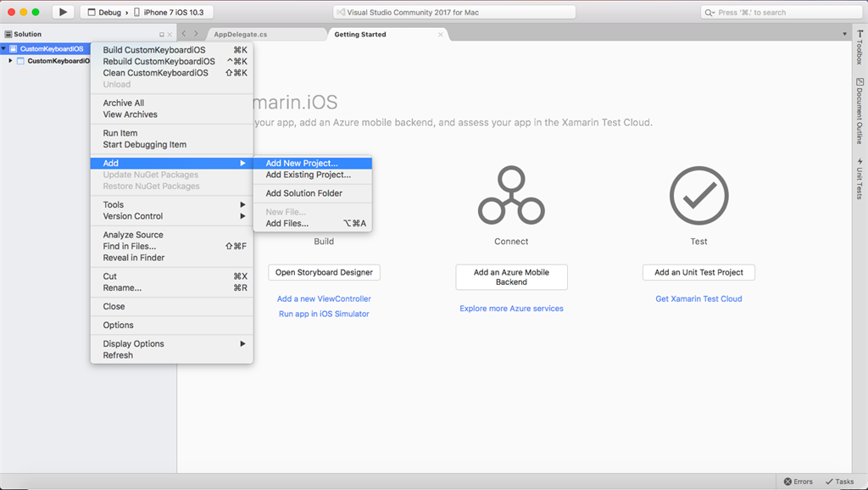
Task: Expand the Tools submenu
Action: tap(171, 205)
